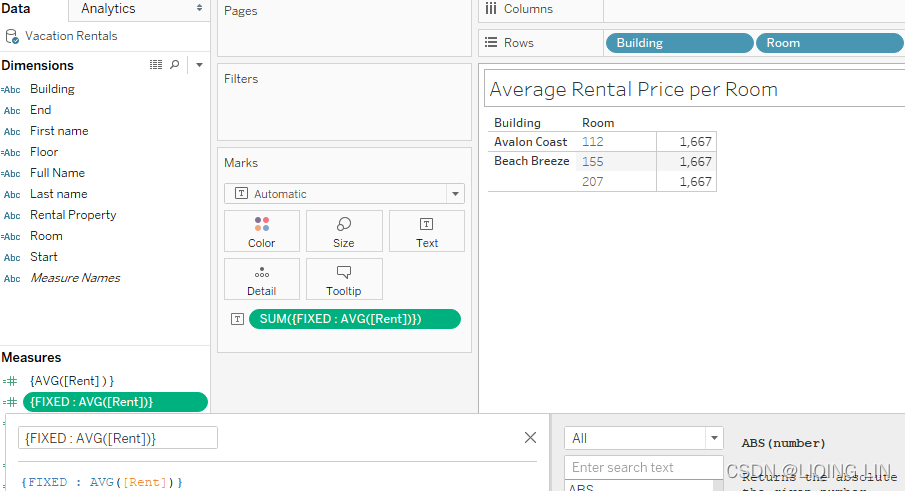The height and width of the screenshot is (491, 905).
Task: Open the Dimensions pane dropdown menu arrow
Action: pos(199,65)
